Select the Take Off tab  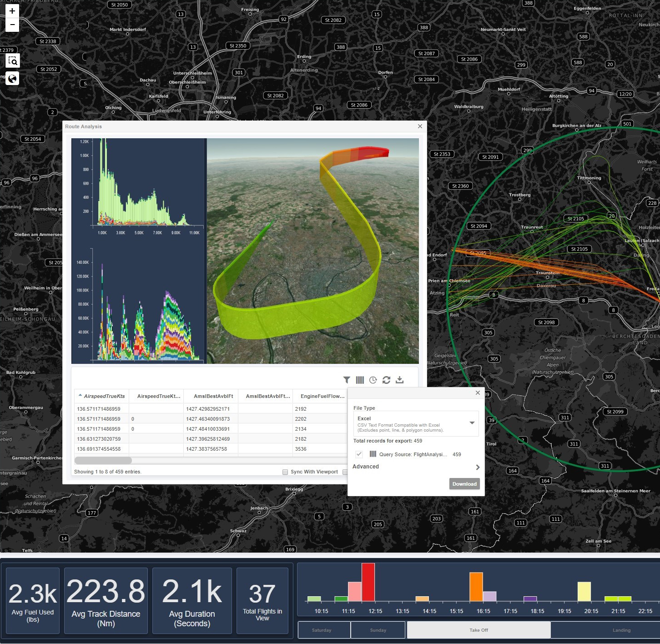click(x=479, y=630)
